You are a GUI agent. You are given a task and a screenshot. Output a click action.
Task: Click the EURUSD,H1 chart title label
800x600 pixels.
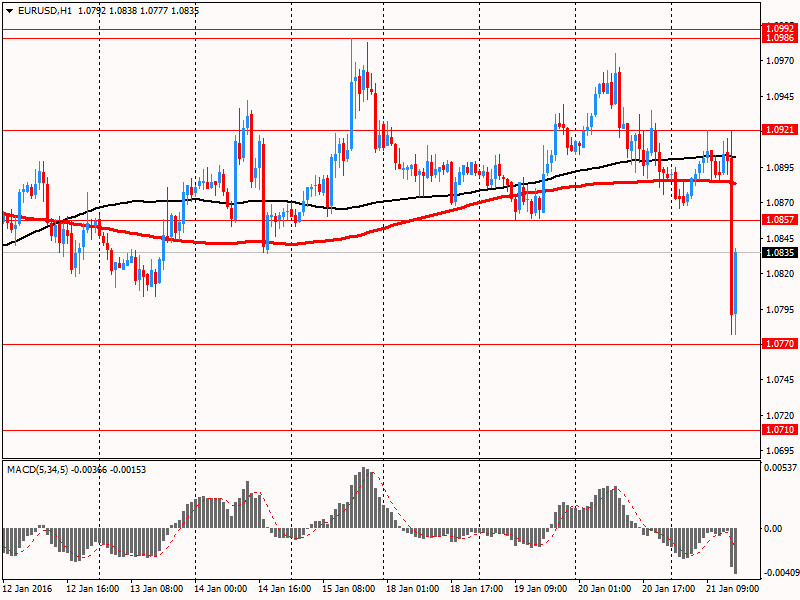[x=38, y=9]
